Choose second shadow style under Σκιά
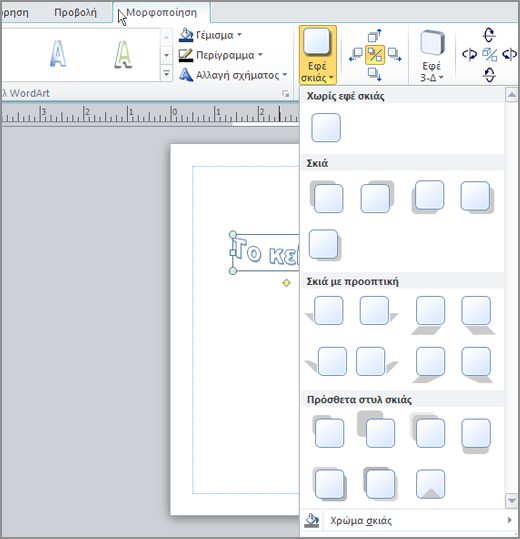 coord(376,197)
